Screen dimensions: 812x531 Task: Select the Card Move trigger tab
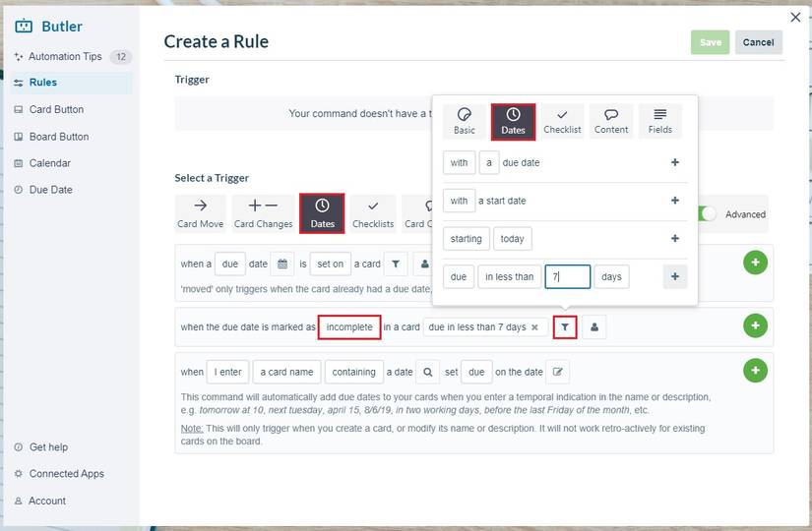coord(201,213)
